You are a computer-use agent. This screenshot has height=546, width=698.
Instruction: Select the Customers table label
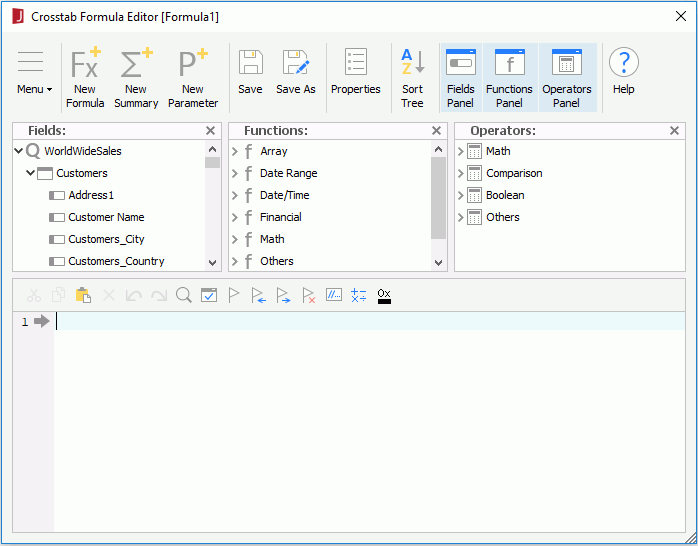click(x=82, y=173)
